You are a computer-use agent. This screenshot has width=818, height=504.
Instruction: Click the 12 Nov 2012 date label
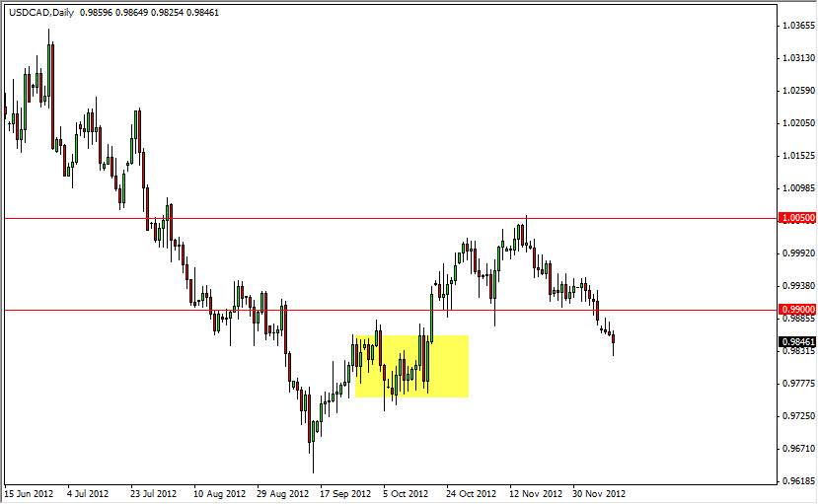click(536, 493)
